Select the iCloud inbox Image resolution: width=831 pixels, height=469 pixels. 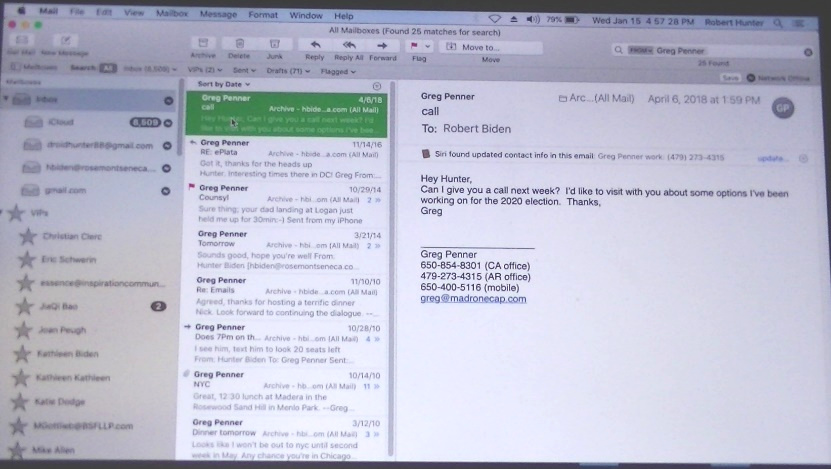point(98,122)
